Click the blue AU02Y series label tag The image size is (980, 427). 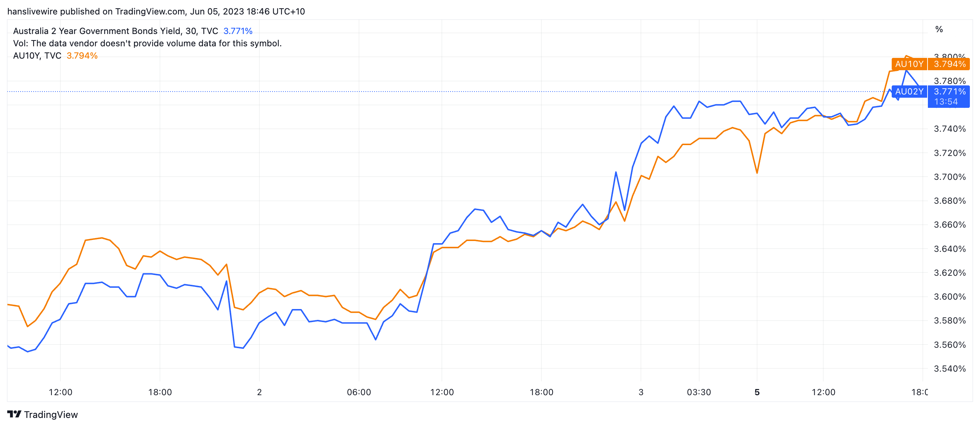(909, 92)
